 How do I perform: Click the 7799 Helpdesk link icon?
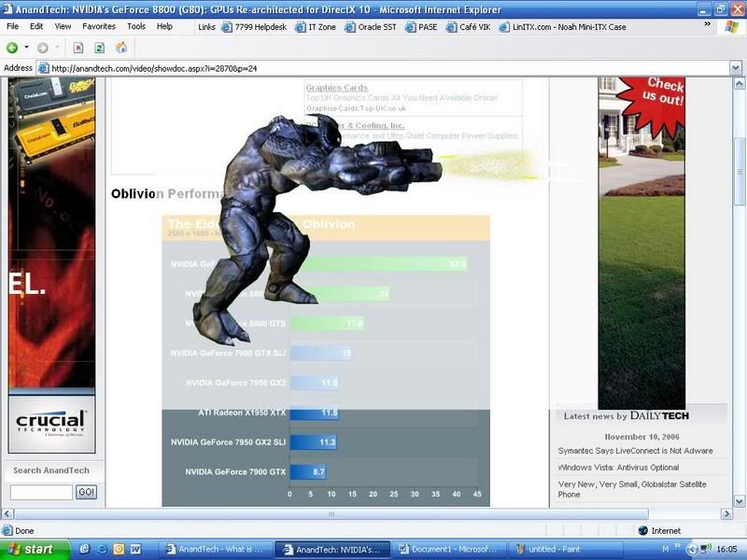coord(226,27)
